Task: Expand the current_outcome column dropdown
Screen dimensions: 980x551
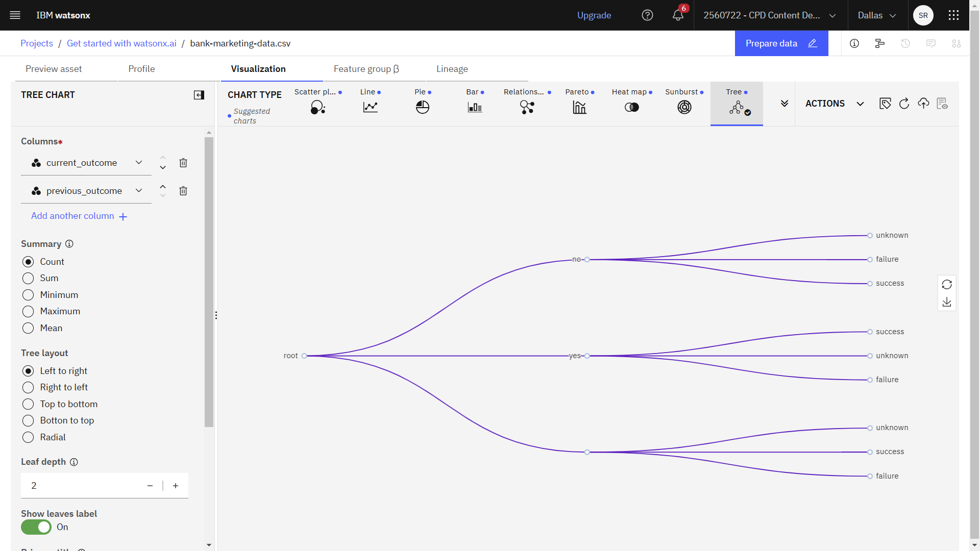Action: [x=139, y=162]
